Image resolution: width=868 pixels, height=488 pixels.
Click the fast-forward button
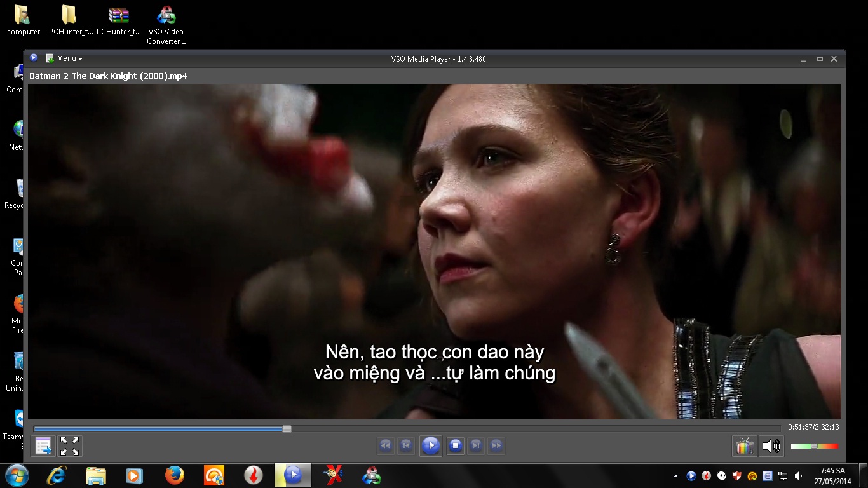pyautogui.click(x=497, y=445)
